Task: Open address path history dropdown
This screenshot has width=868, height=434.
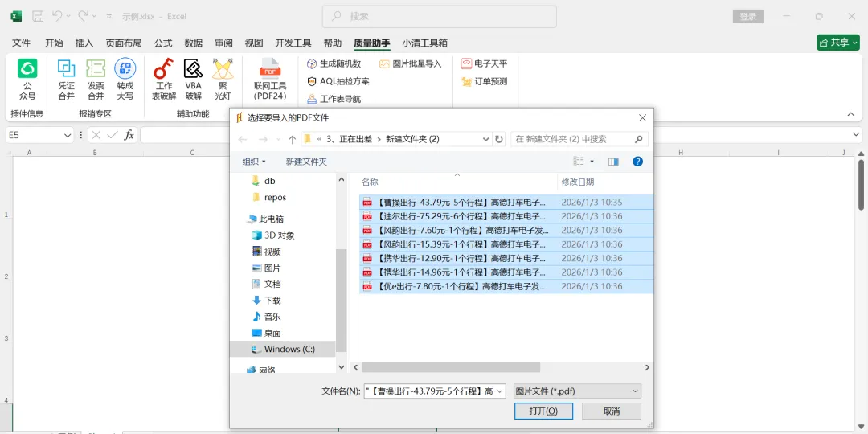Action: click(486, 140)
